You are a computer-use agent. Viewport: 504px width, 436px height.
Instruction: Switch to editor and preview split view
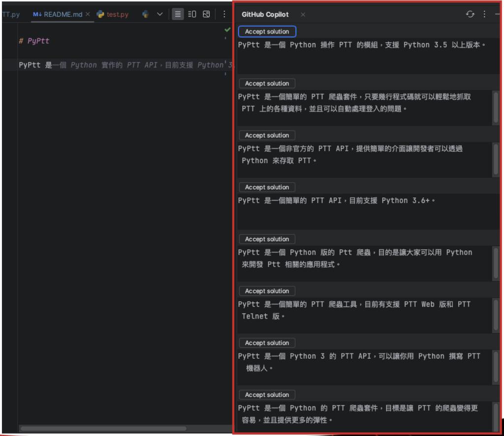coord(192,14)
